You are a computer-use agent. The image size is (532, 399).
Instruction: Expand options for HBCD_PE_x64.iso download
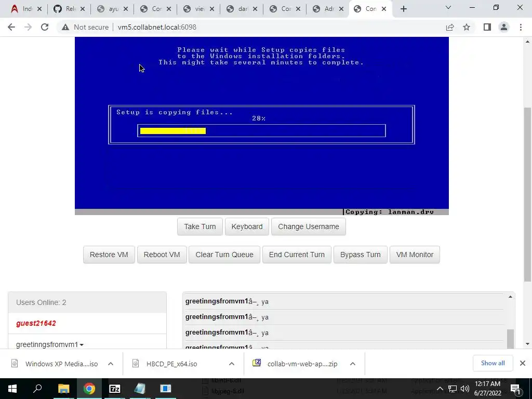231,364
